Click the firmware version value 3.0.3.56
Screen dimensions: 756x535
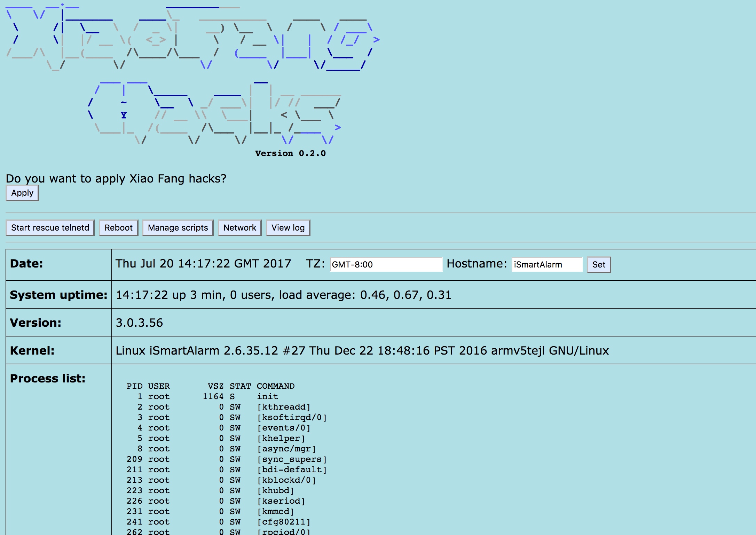[x=139, y=323]
